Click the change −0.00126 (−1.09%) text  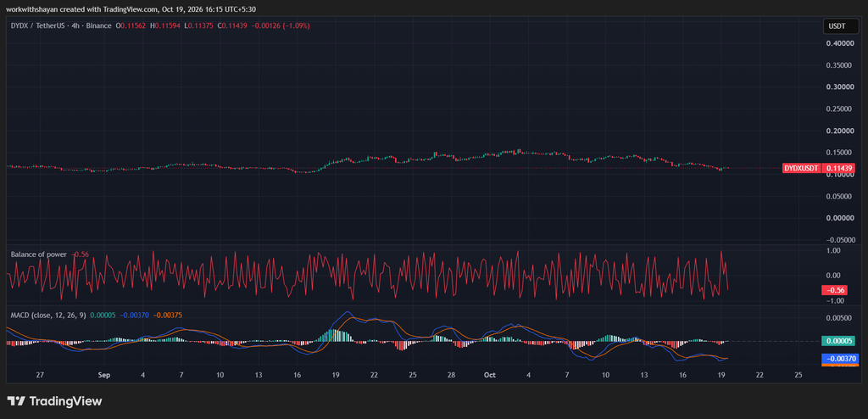(x=282, y=26)
